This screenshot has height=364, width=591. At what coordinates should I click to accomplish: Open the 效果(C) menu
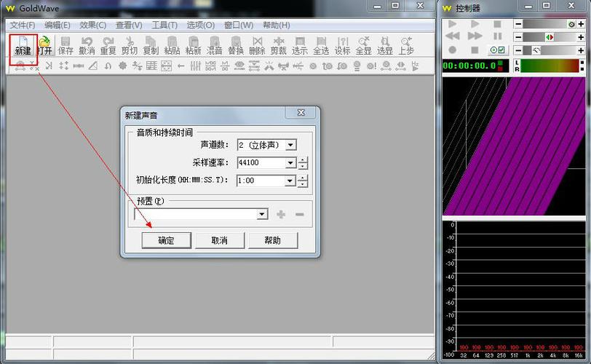pos(92,25)
